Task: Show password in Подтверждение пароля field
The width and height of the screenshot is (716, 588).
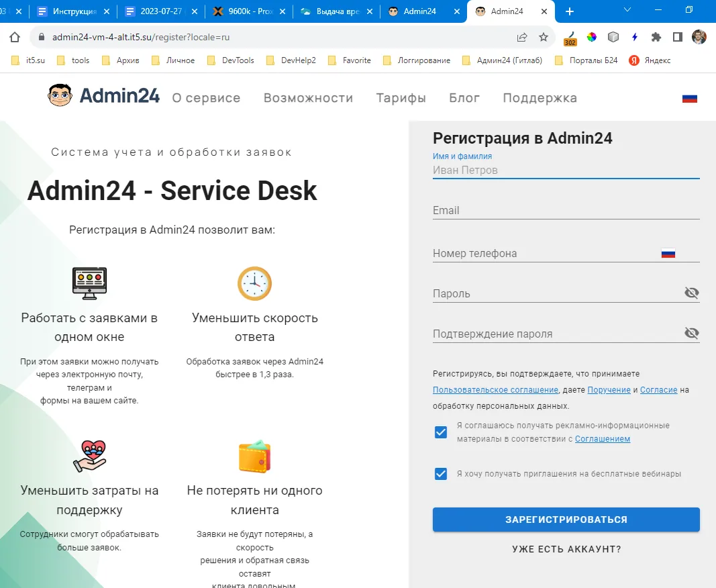Action: (x=692, y=333)
